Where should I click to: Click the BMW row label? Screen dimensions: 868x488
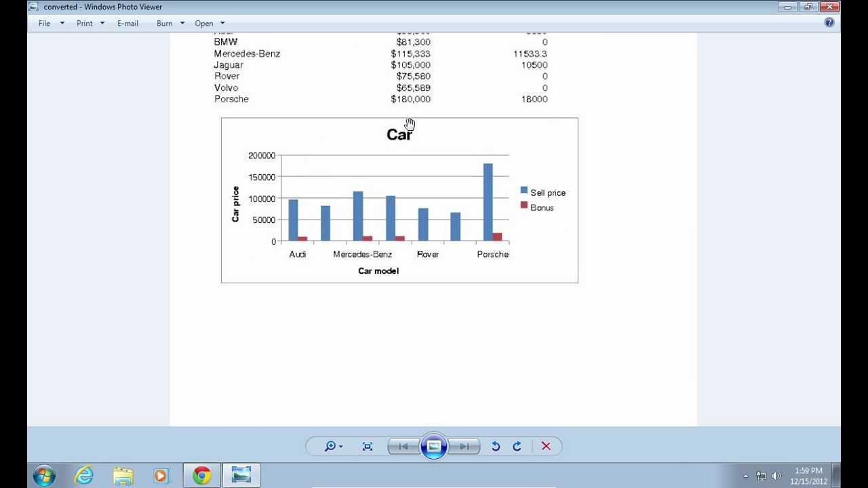point(226,42)
